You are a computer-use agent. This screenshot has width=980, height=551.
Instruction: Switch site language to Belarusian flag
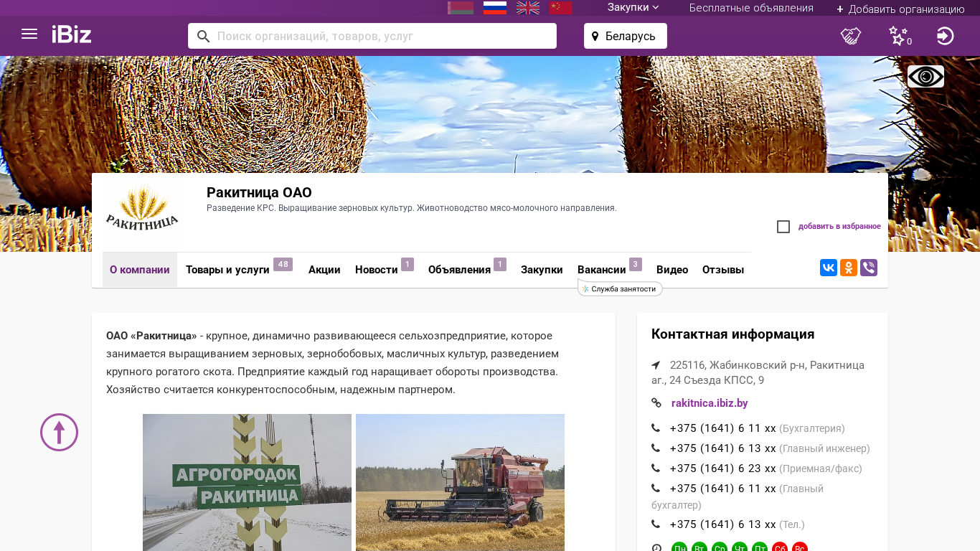click(x=461, y=8)
